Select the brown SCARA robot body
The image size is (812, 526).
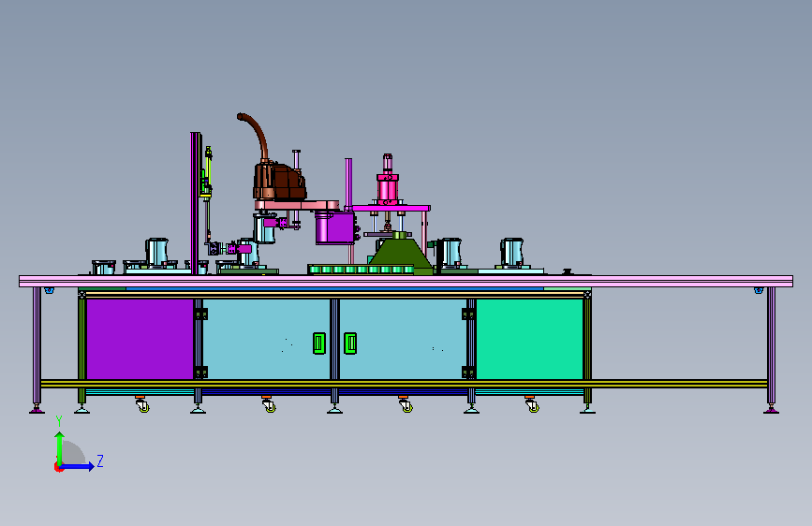point(279,182)
